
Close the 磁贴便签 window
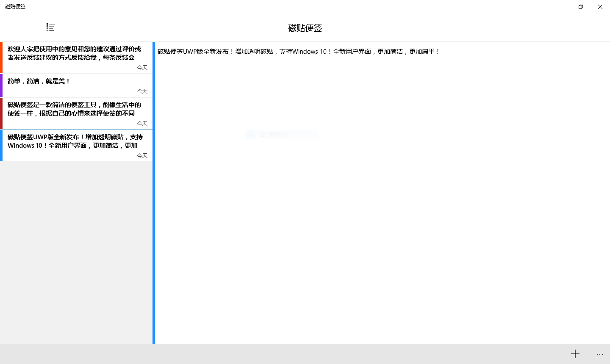click(600, 7)
